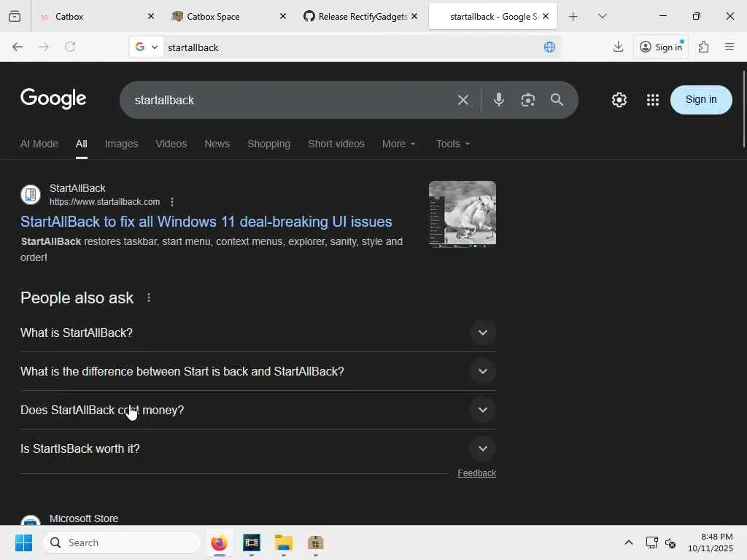Switch to the Catbox Space tab
This screenshot has width=747, height=560.
(x=228, y=16)
